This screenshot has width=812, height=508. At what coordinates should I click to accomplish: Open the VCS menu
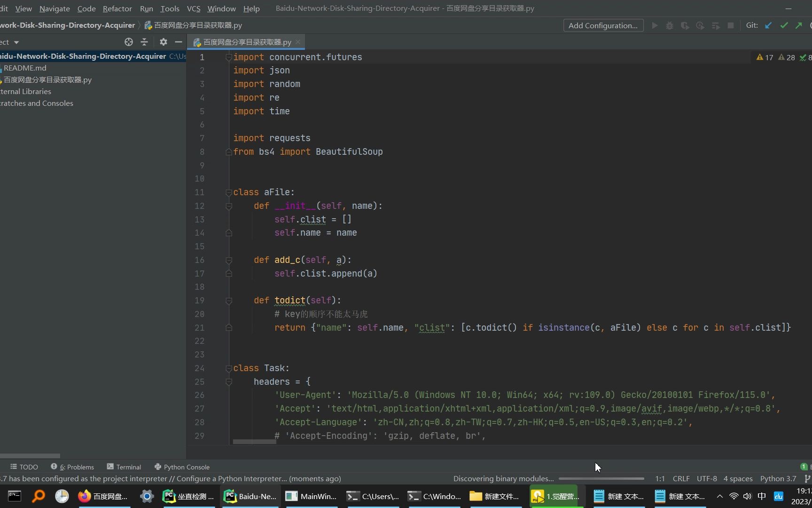pyautogui.click(x=194, y=8)
